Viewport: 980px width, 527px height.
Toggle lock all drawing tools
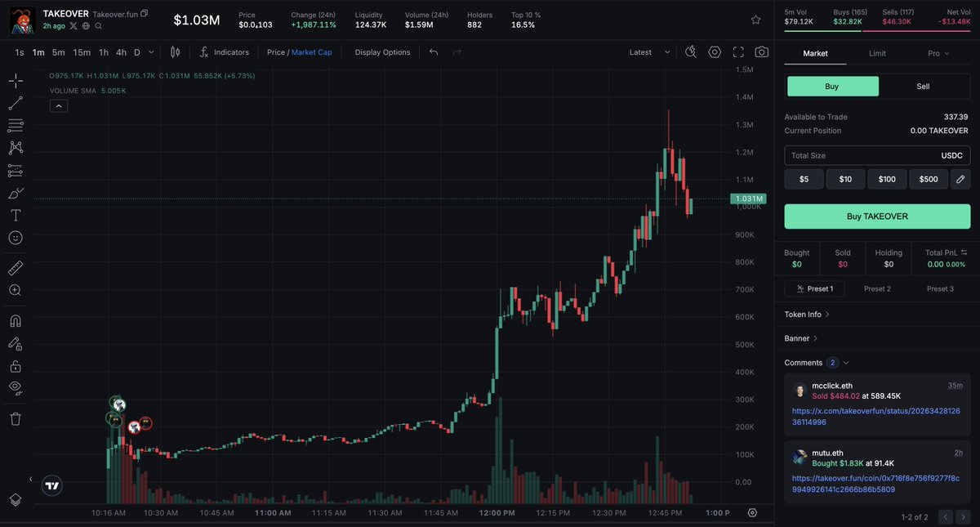tap(16, 366)
